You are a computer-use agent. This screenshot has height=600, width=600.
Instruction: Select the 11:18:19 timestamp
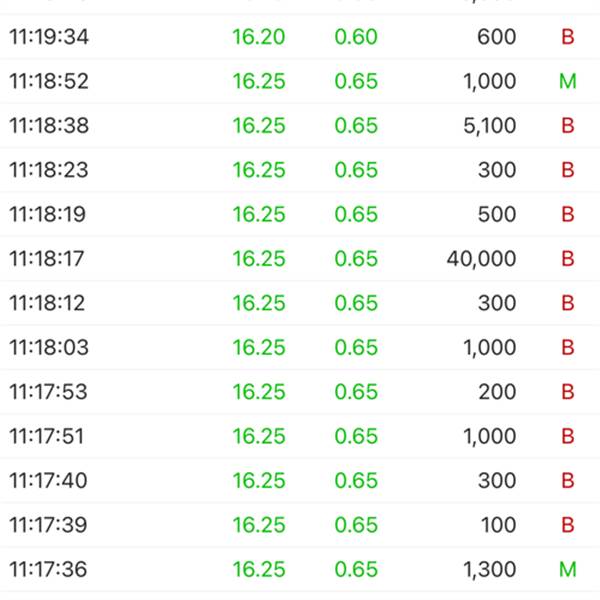pyautogui.click(x=47, y=214)
